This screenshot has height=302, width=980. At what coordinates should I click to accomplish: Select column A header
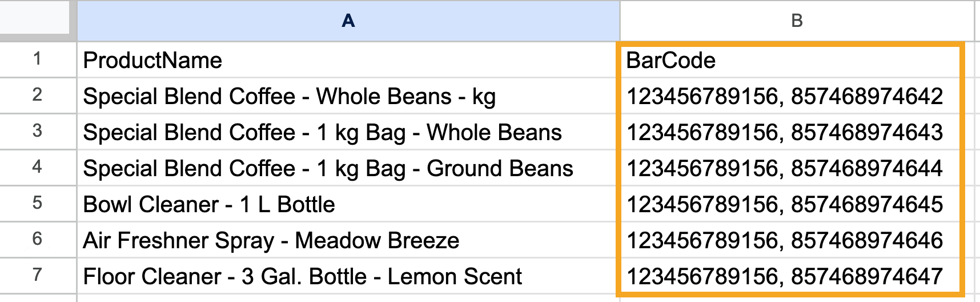348,21
